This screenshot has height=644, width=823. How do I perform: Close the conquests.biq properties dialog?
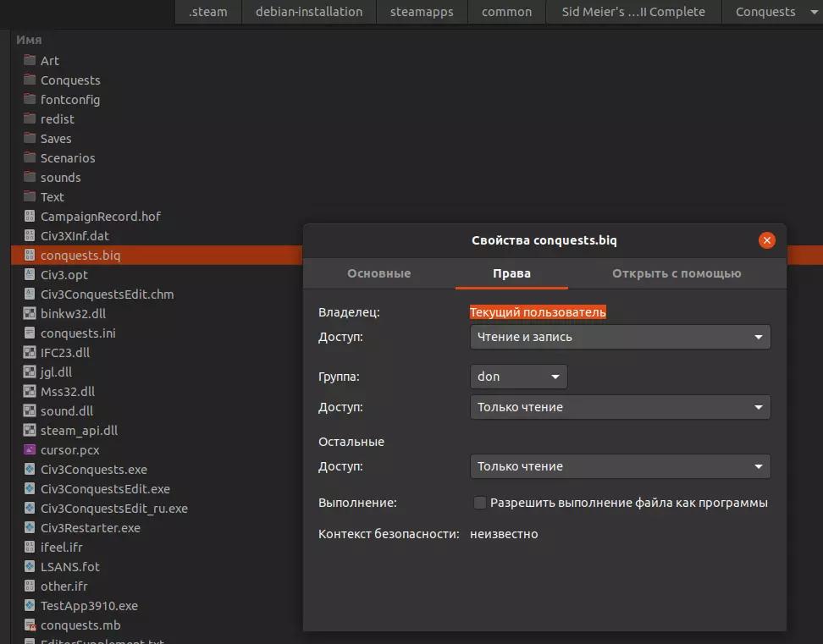click(767, 240)
